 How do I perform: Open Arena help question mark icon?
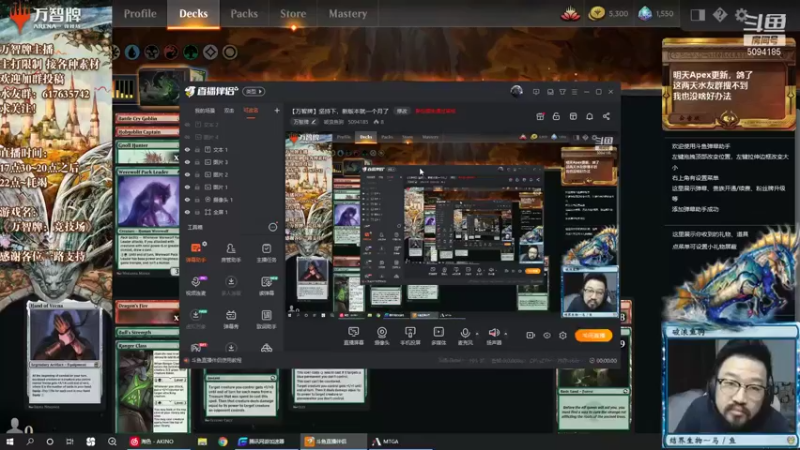(719, 14)
